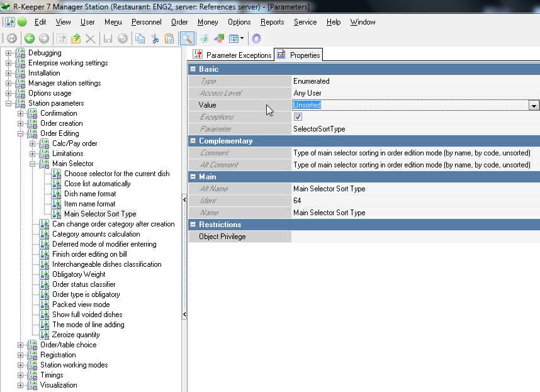Click the colored shapes toolbar icon
Image resolution: width=540 pixels, height=392 pixels.
click(x=219, y=38)
